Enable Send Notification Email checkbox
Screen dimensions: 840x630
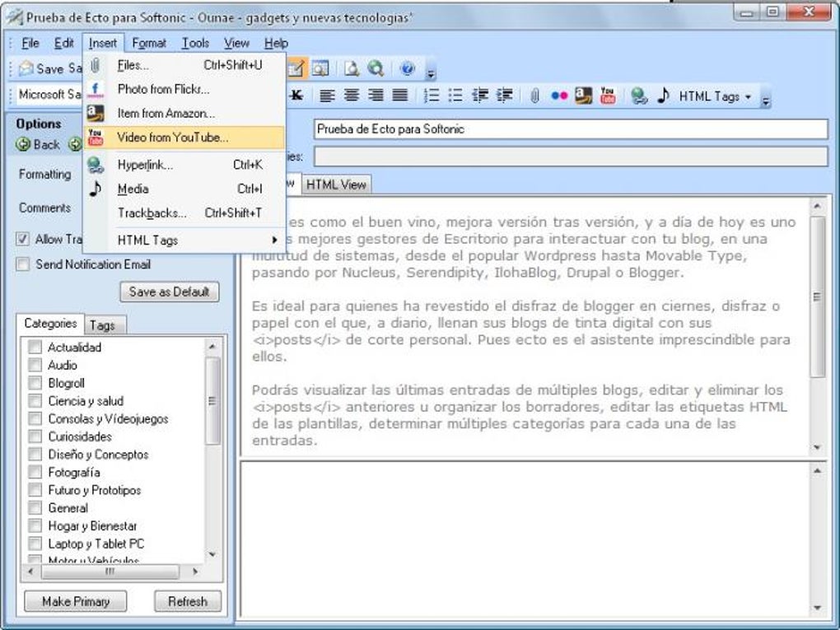(22, 264)
